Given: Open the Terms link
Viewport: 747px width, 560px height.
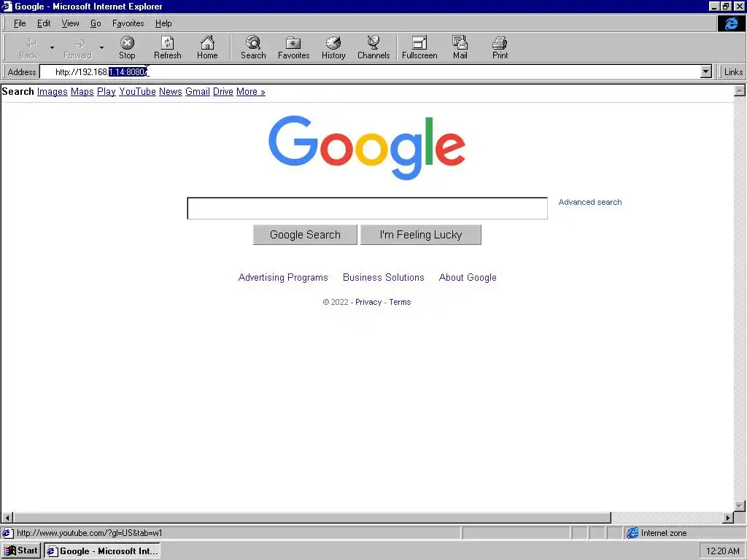Looking at the screenshot, I should (x=400, y=302).
